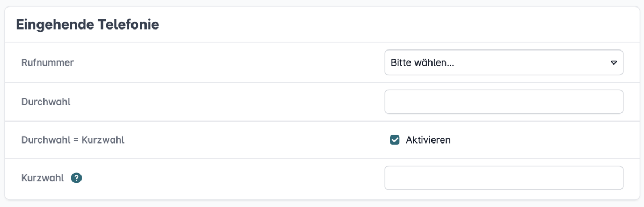This screenshot has height=207, width=644.
Task: Click the checkmark box beside Aktivieren
Action: tap(395, 140)
